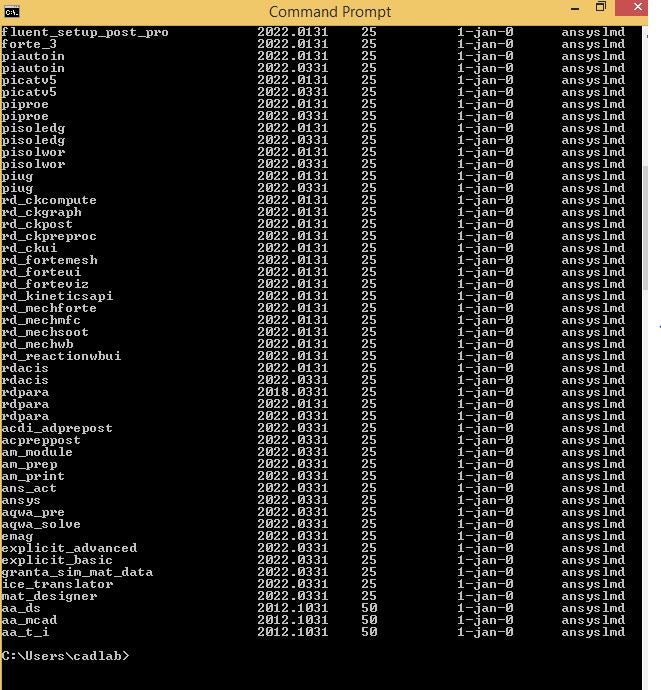Click piautoin in the 2022.0131 row
661x690 pixels.
point(33,56)
